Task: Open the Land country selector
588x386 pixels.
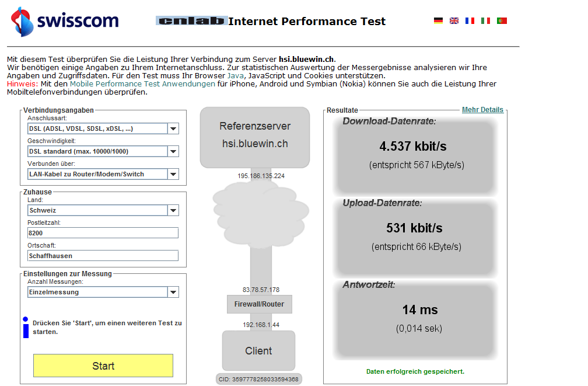Action: (x=173, y=210)
